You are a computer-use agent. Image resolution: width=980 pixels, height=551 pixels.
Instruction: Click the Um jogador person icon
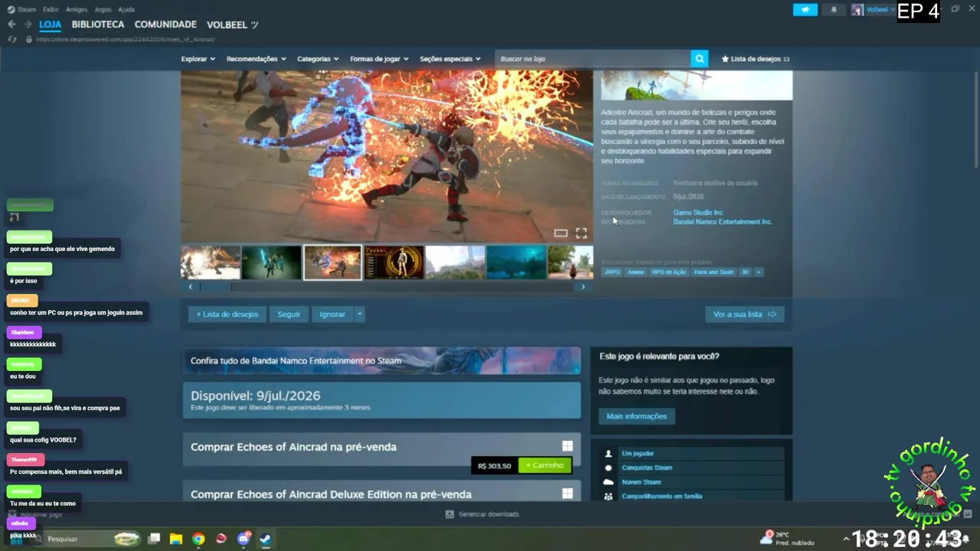609,453
